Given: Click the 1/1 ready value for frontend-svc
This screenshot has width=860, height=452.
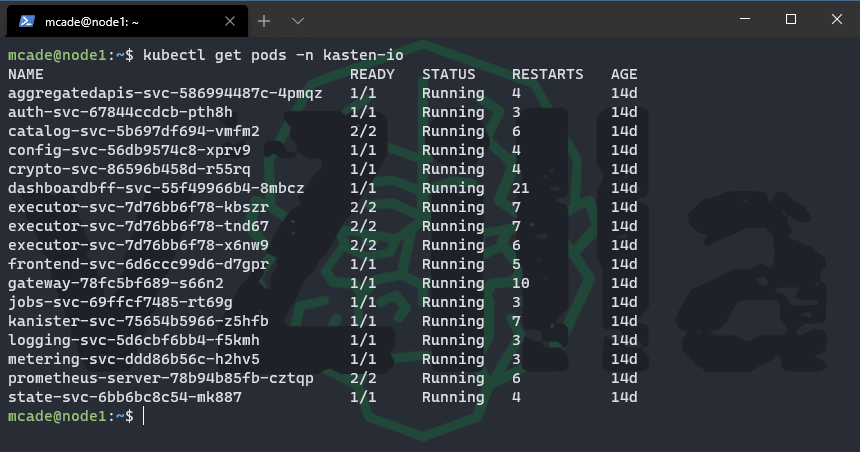Looking at the screenshot, I should (363, 264).
